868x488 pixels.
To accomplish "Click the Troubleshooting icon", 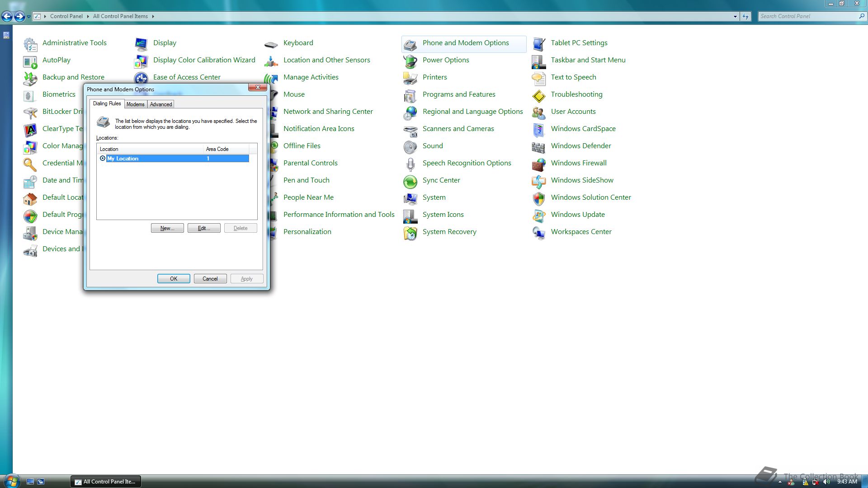I will pos(539,95).
